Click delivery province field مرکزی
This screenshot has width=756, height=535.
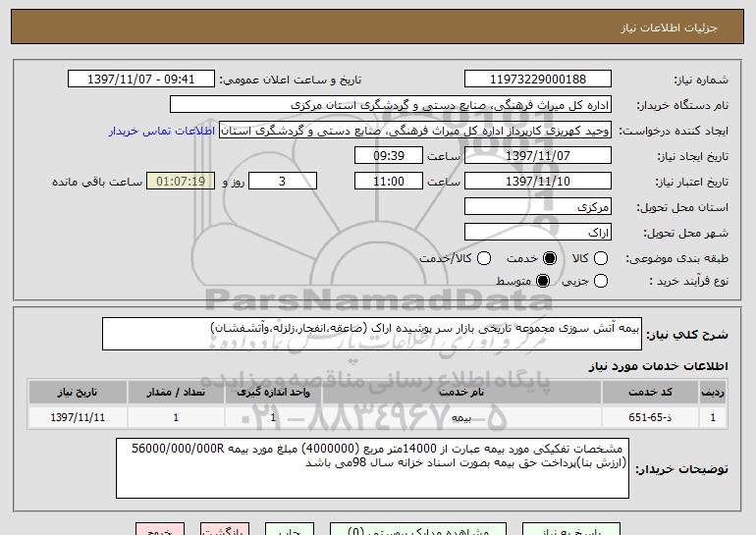tap(538, 207)
